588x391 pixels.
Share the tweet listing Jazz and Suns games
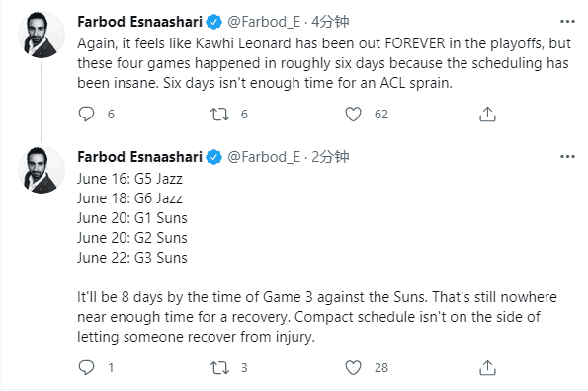(487, 367)
